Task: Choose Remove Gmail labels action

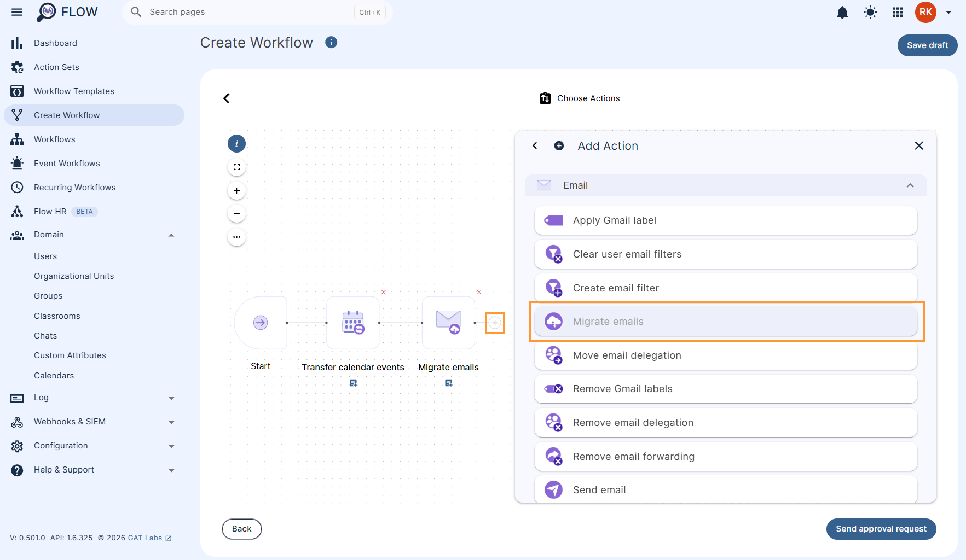Action: click(726, 389)
